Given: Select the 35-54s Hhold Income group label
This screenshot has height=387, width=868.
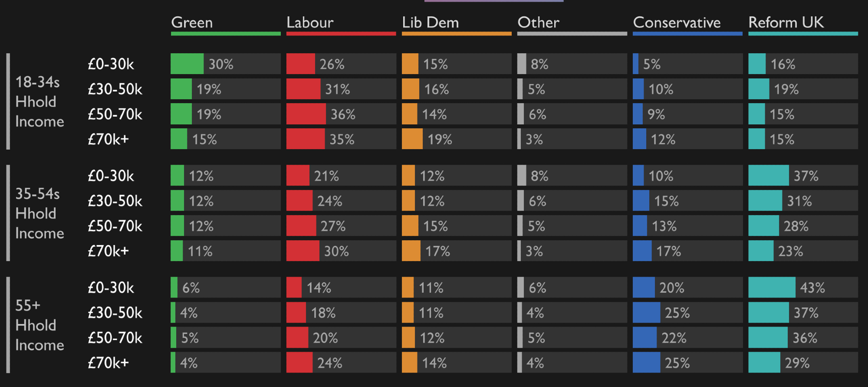Looking at the screenshot, I should 39,213.
